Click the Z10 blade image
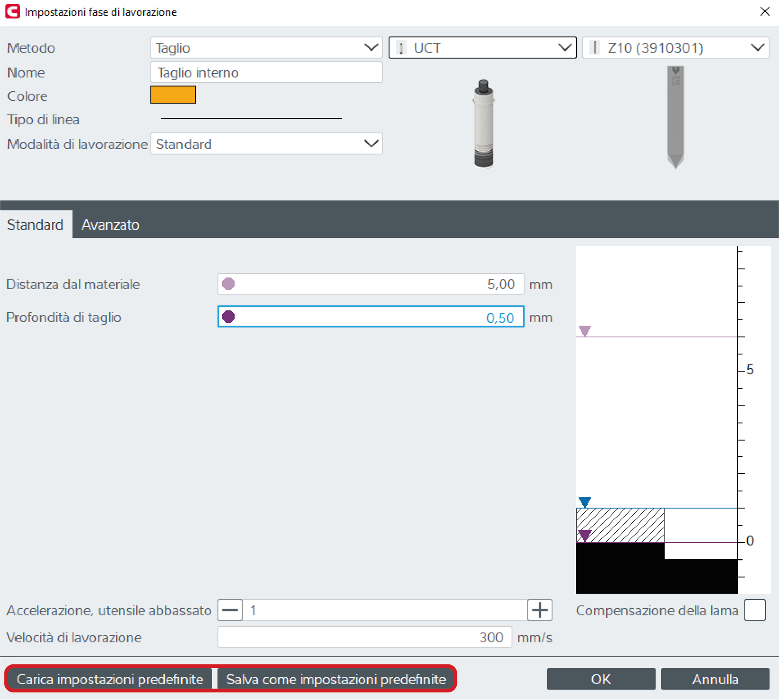 [675, 117]
